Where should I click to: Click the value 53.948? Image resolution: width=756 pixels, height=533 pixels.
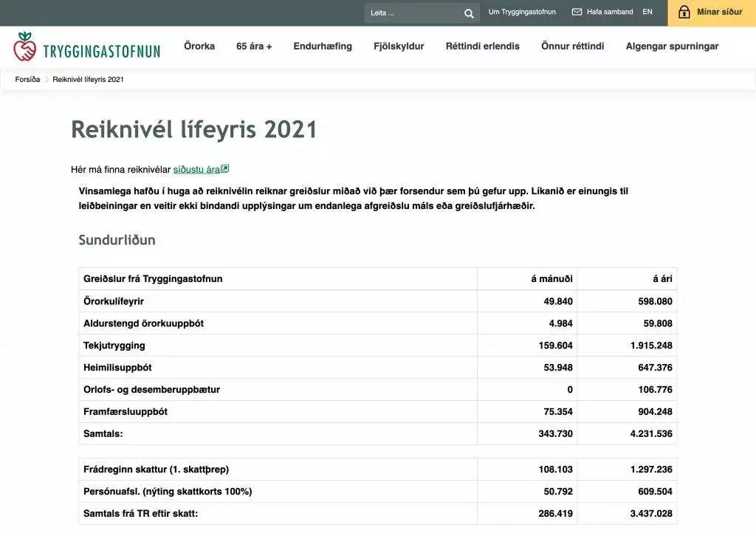pyautogui.click(x=558, y=368)
